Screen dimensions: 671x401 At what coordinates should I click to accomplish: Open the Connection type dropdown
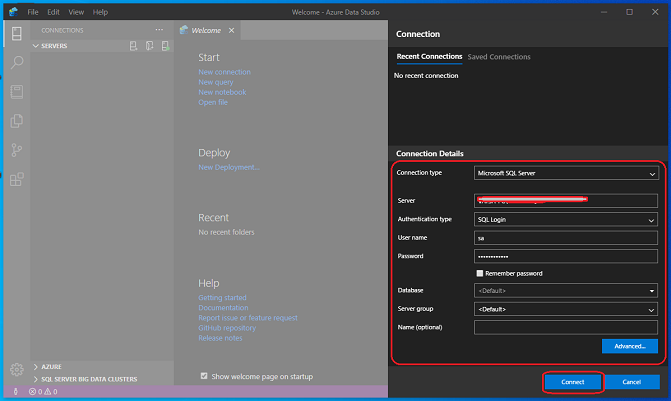pyautogui.click(x=565, y=173)
